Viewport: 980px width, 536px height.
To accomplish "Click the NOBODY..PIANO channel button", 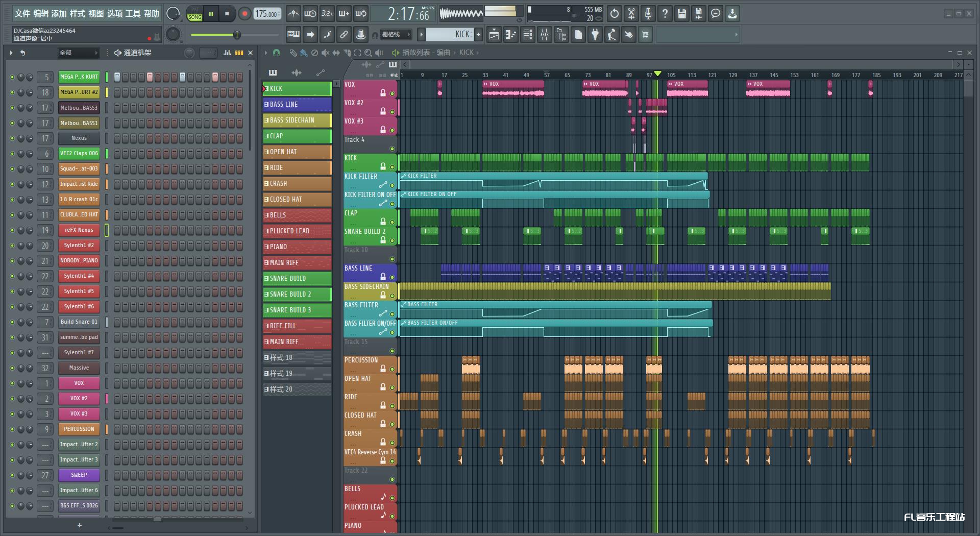I will click(x=79, y=261).
